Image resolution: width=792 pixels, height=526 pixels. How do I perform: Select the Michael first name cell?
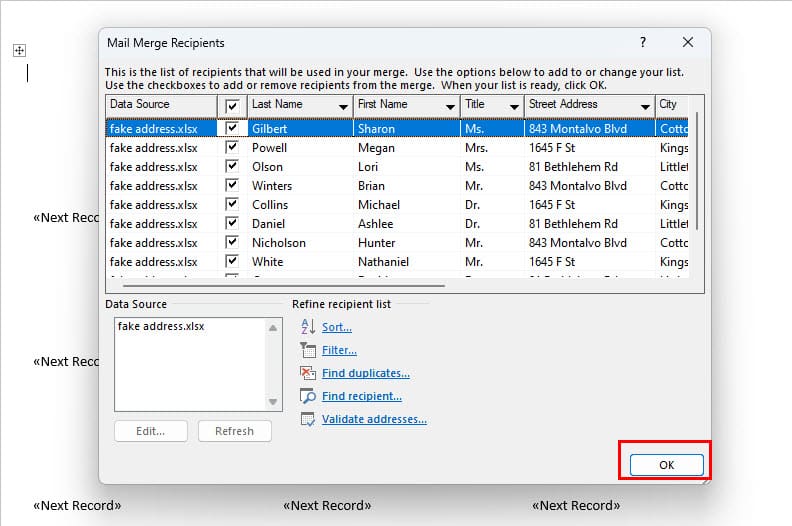(407, 205)
